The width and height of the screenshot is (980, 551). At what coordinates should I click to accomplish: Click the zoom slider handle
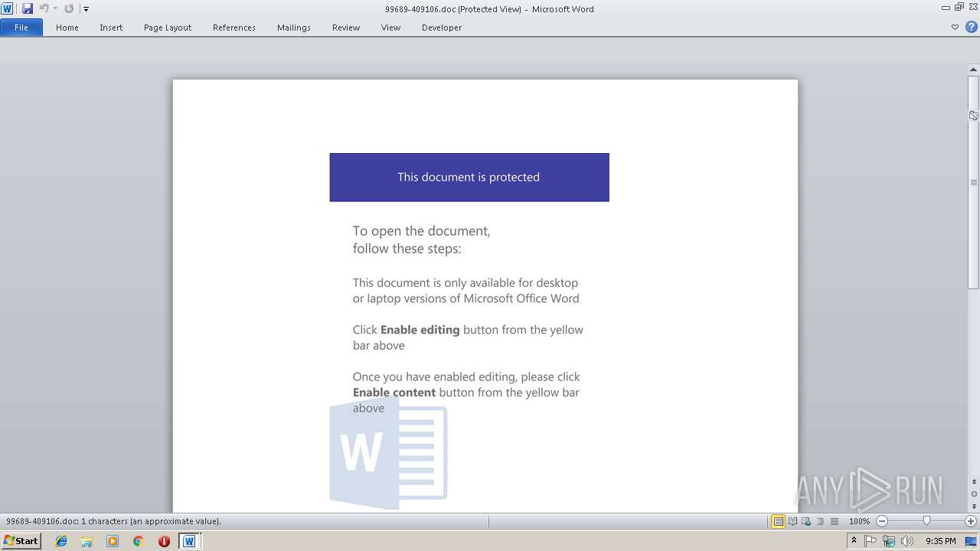(926, 521)
